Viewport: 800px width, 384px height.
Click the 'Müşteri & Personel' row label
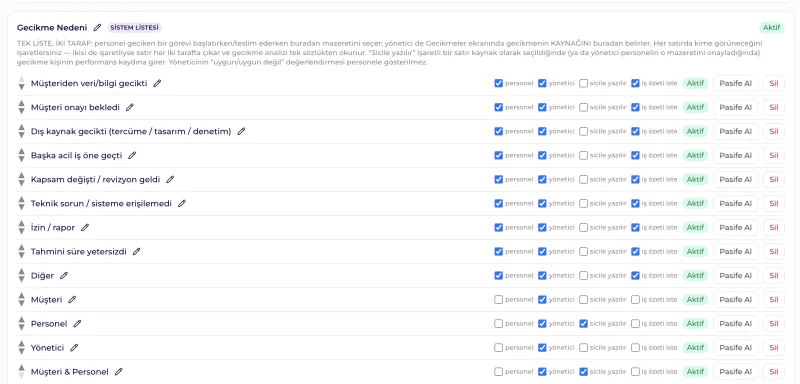[x=69, y=372]
